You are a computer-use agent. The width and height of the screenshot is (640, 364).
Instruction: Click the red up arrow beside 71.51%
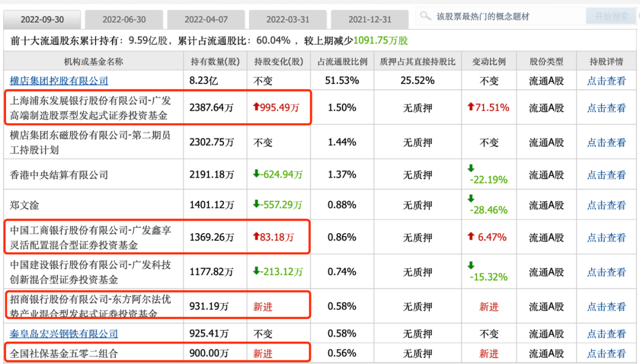click(x=471, y=107)
